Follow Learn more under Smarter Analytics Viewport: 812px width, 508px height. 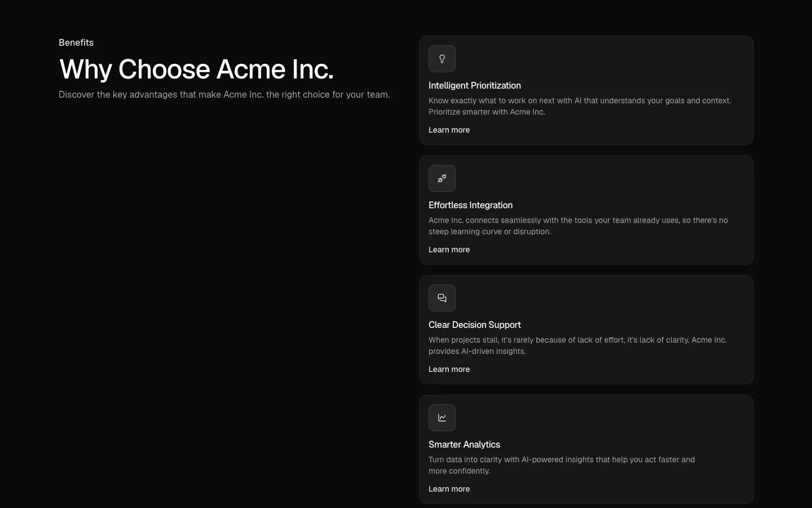[449, 489]
